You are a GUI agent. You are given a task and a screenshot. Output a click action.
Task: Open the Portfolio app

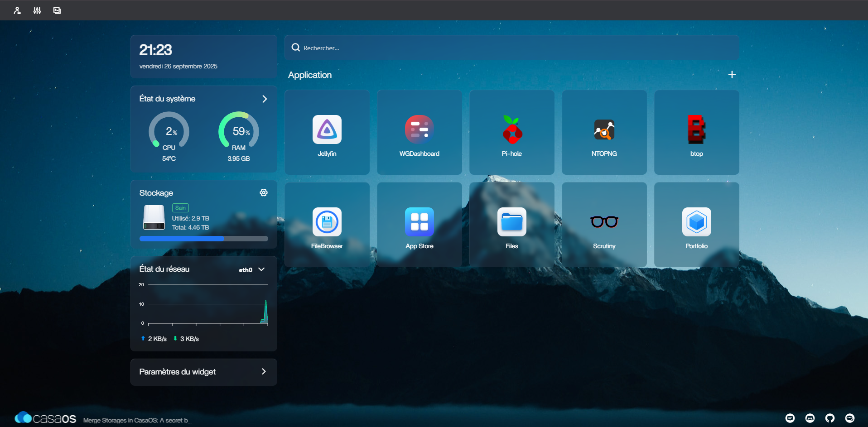point(696,222)
